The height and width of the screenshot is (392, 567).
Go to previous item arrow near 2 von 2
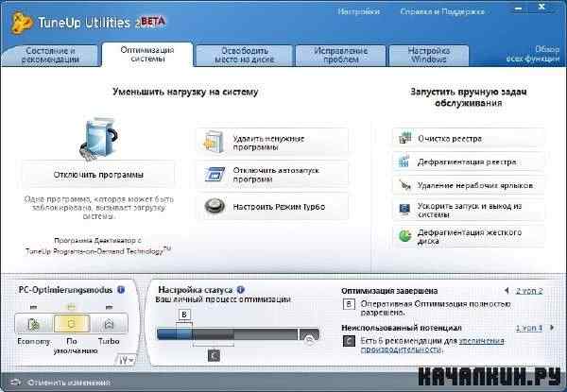click(x=507, y=290)
